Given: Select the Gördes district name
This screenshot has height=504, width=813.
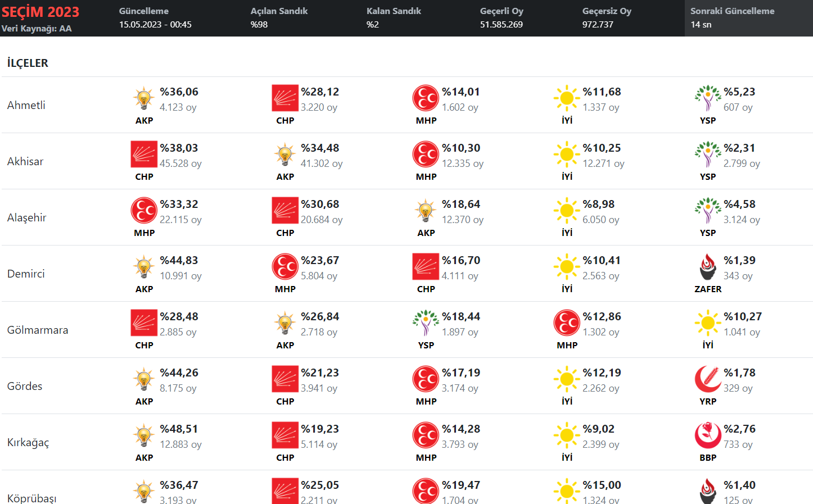Looking at the screenshot, I should point(25,386).
